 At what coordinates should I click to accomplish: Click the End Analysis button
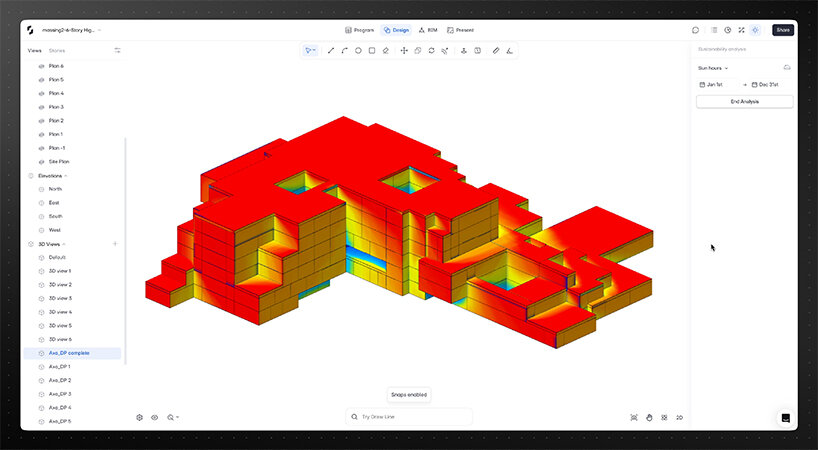(745, 102)
